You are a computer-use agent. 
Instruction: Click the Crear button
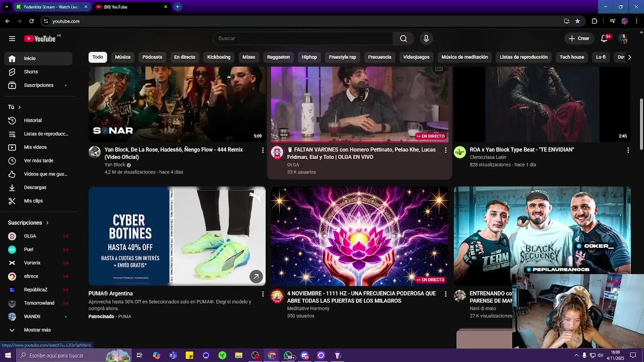(x=579, y=39)
